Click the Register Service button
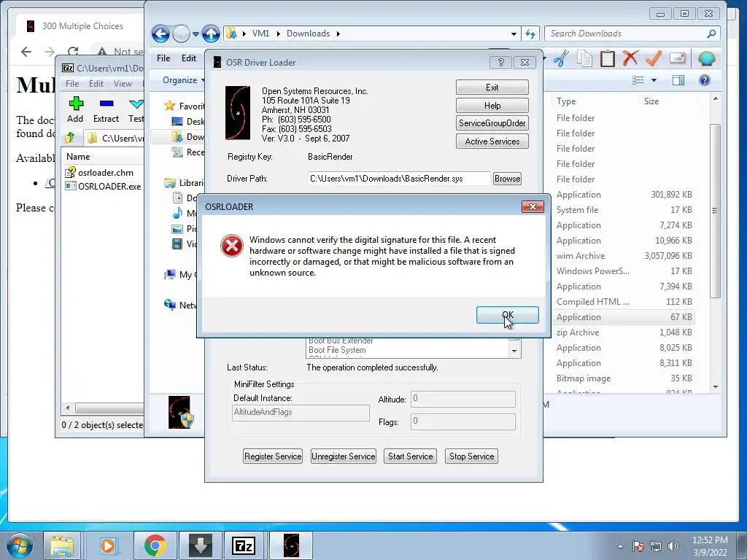 pyautogui.click(x=273, y=456)
